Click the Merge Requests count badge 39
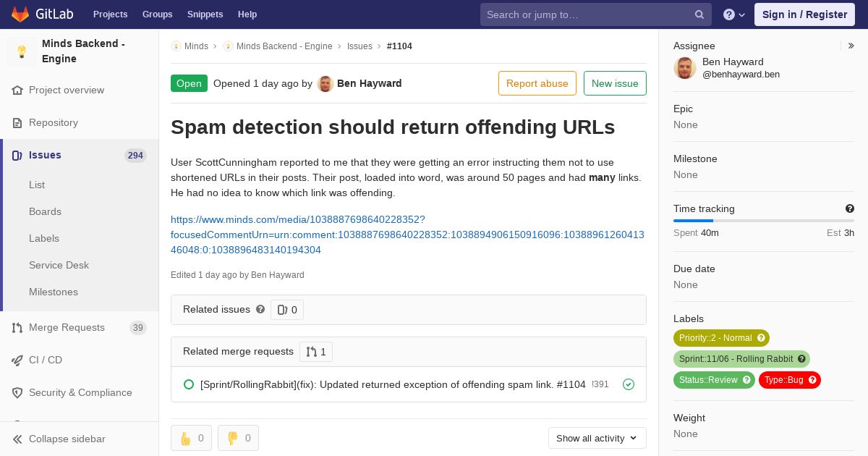 (138, 328)
